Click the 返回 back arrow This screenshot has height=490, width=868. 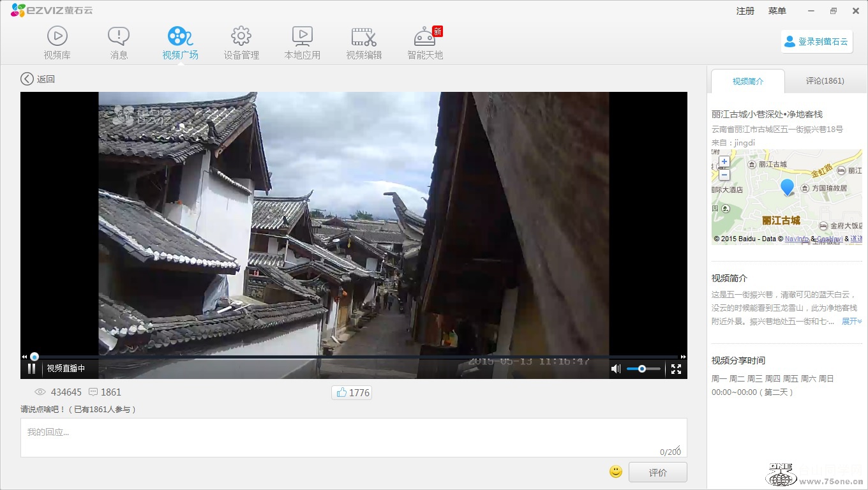[27, 78]
